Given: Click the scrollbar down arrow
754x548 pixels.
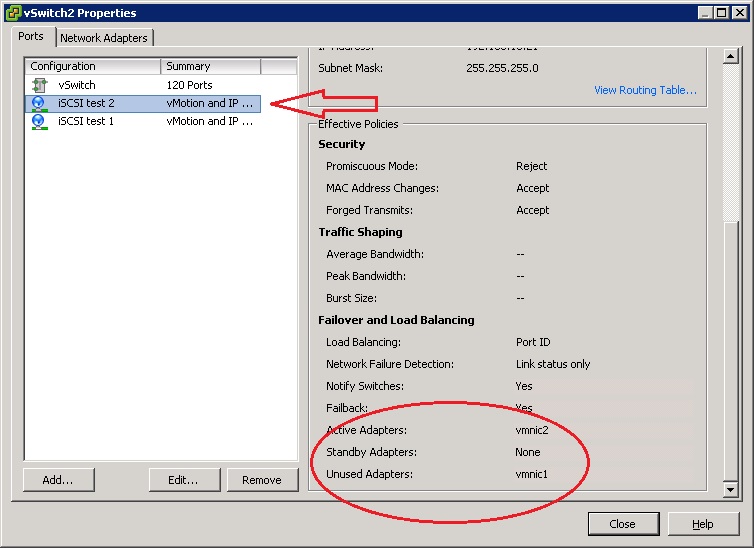Looking at the screenshot, I should point(731,489).
